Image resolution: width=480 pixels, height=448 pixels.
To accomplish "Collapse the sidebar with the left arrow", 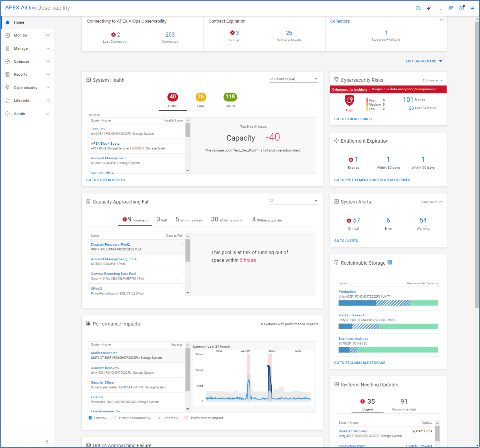I will (47, 442).
